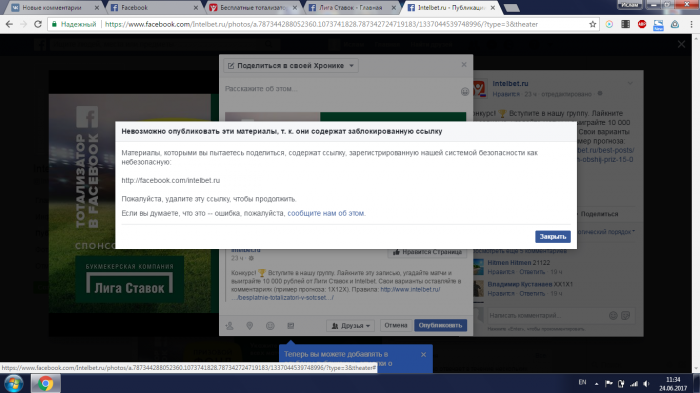The image size is (700, 393).
Task: Click the EN language indicator
Action: [x=582, y=382]
